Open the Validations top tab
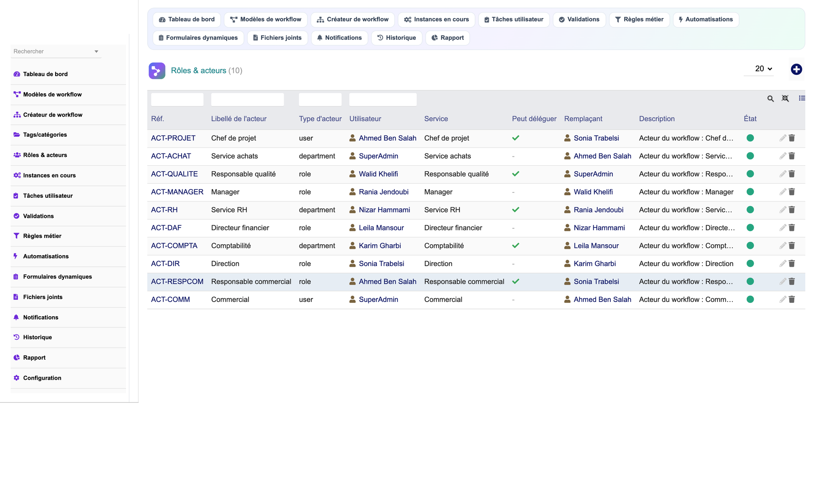 579,20
